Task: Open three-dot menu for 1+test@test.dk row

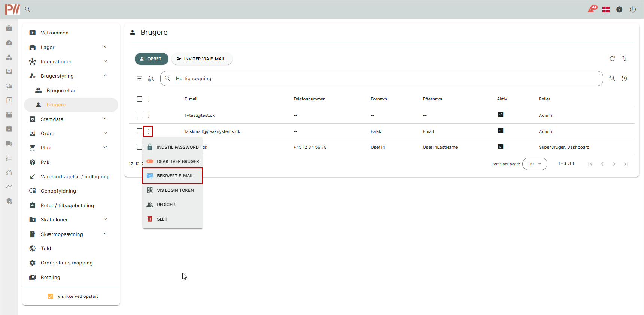Action: point(149,115)
